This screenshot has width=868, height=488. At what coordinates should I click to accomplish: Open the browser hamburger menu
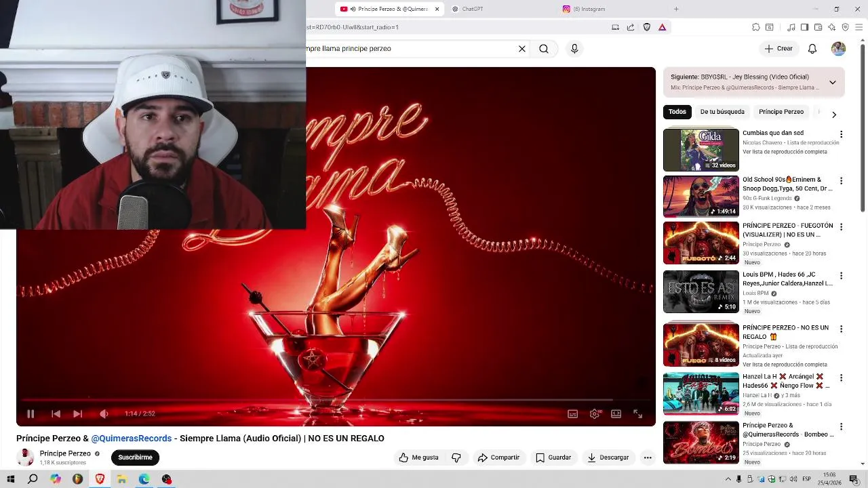coord(859,27)
